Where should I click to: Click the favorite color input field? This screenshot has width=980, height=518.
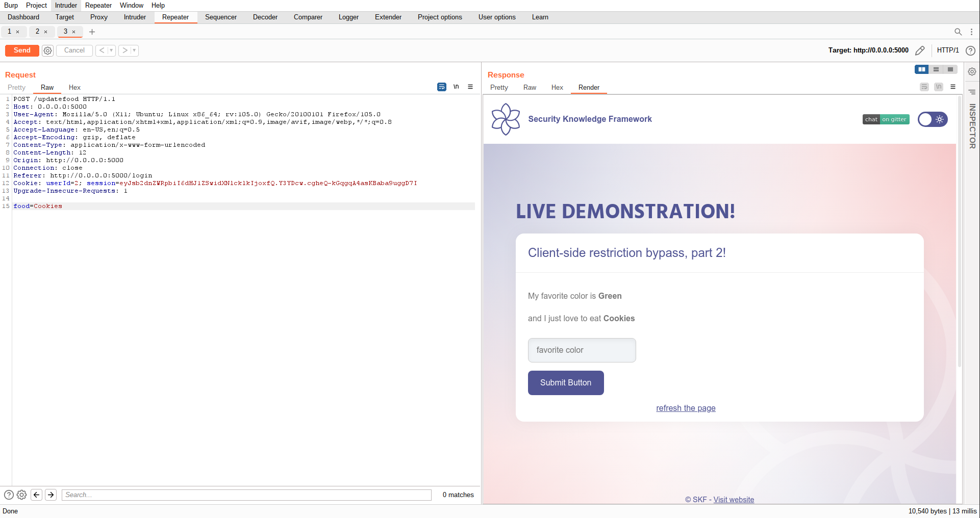point(582,350)
